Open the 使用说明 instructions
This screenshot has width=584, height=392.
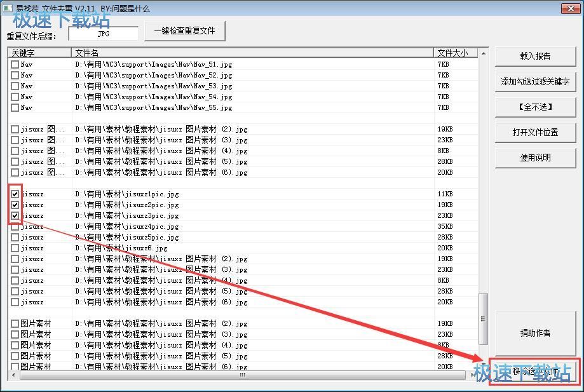coord(535,158)
